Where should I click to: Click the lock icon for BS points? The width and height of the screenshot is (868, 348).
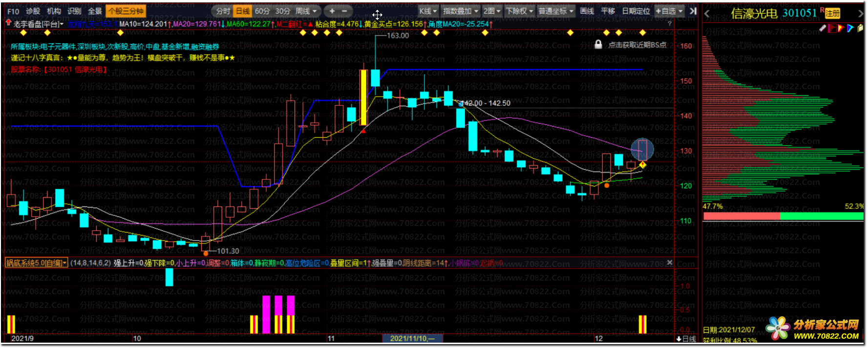coord(598,44)
